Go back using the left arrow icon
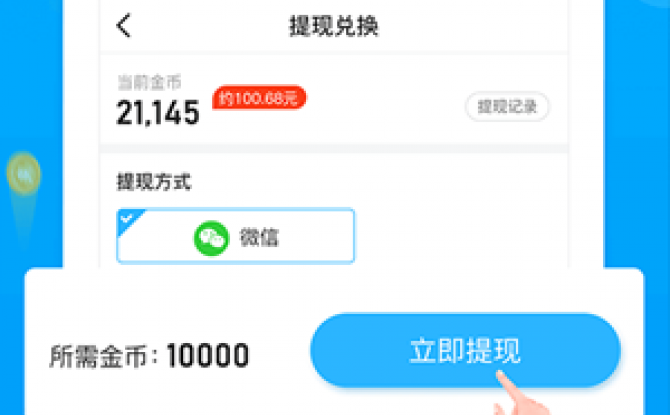670x415 pixels. point(123,26)
